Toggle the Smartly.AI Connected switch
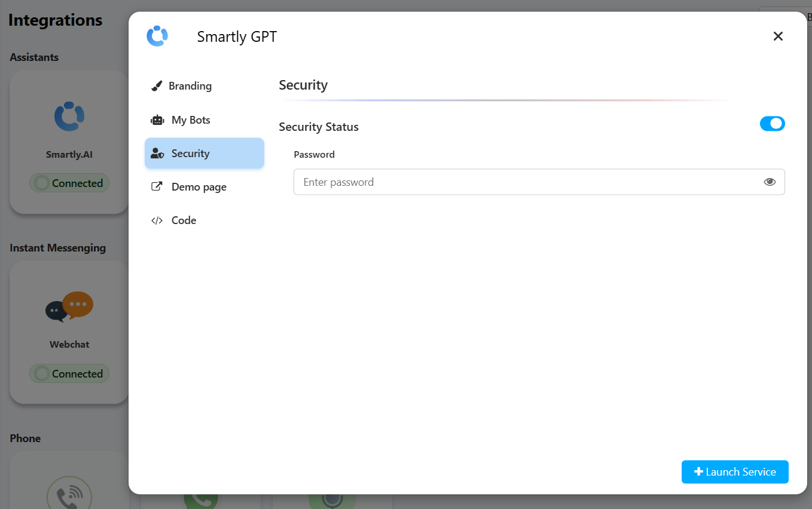 click(69, 183)
